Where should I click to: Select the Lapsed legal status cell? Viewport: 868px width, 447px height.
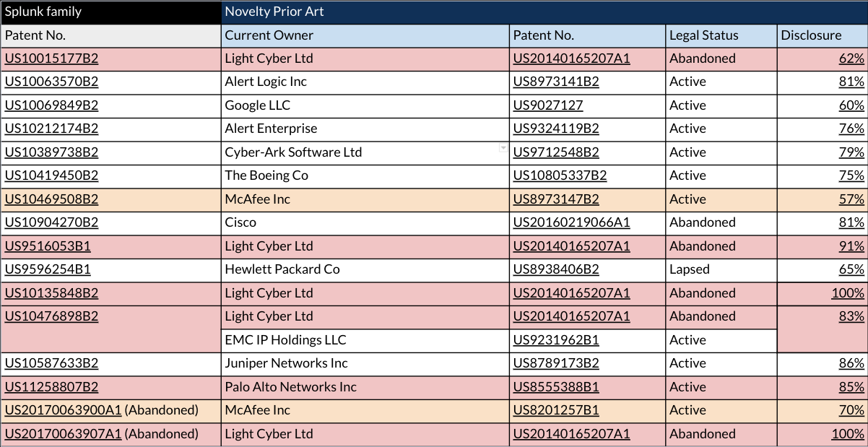click(721, 269)
